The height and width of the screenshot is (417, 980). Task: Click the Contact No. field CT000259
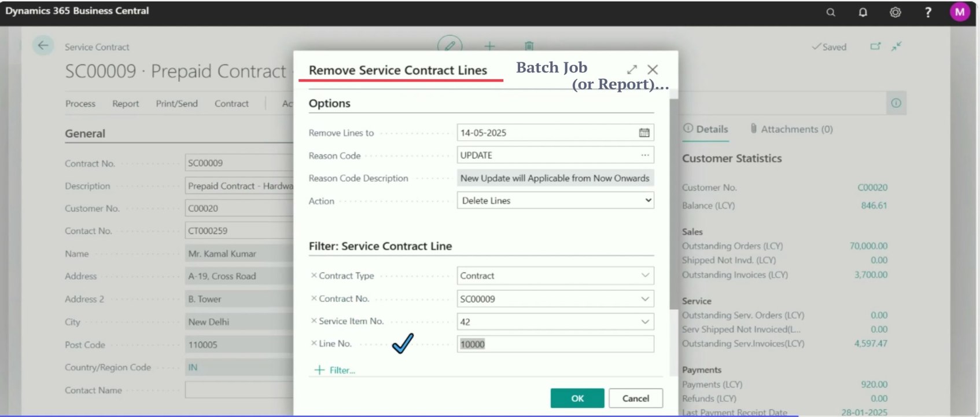[239, 231]
